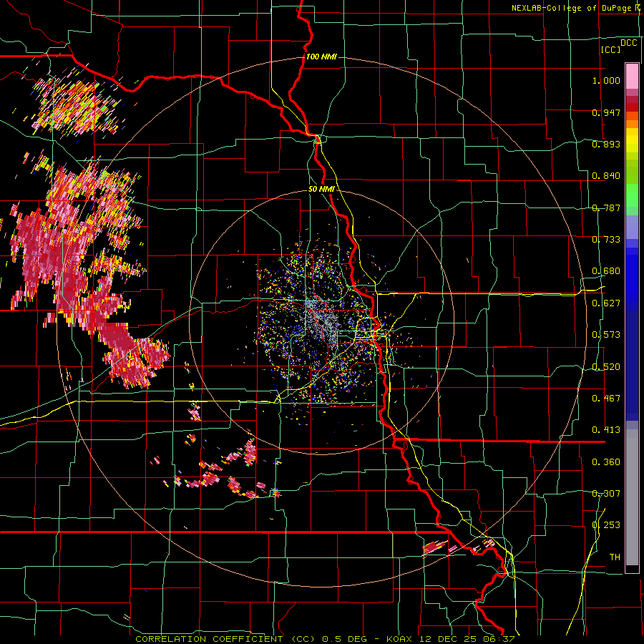Click the 0.840 scale value
Screen dimensions: 644x644
click(x=606, y=176)
